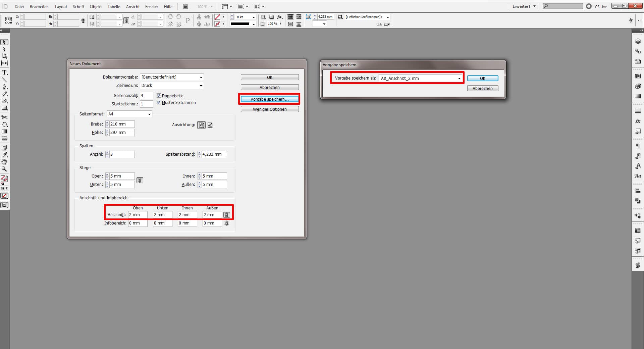Viewport: 644px width, 349px height.
Task: Open the Links panel chain icon
Action: coord(638,51)
